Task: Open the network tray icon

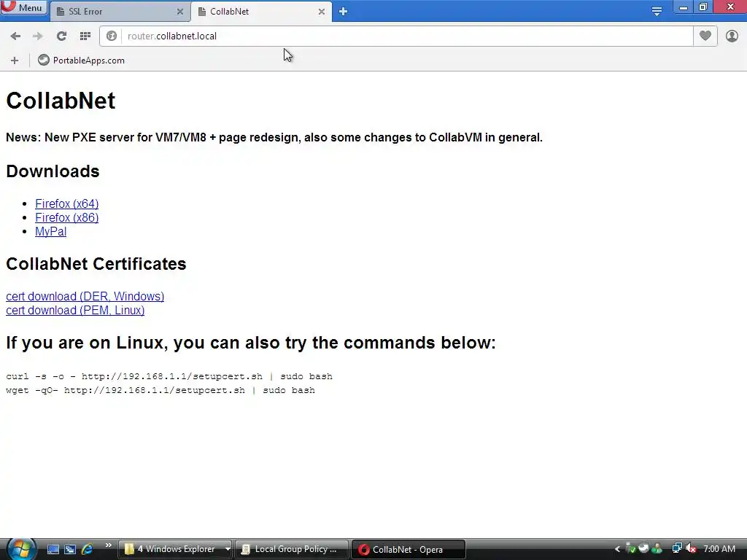Action: pyautogui.click(x=677, y=548)
